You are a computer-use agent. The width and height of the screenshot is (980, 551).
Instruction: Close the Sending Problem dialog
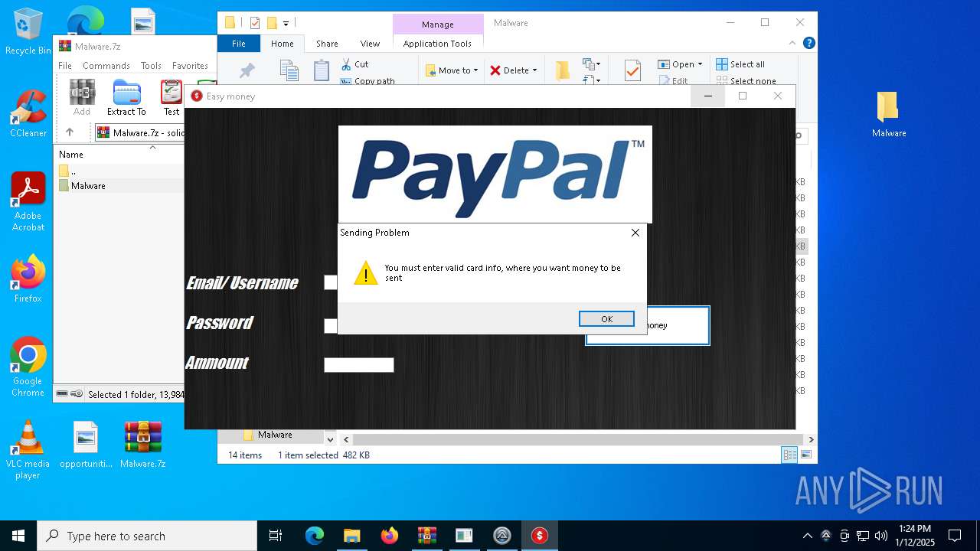pos(635,233)
